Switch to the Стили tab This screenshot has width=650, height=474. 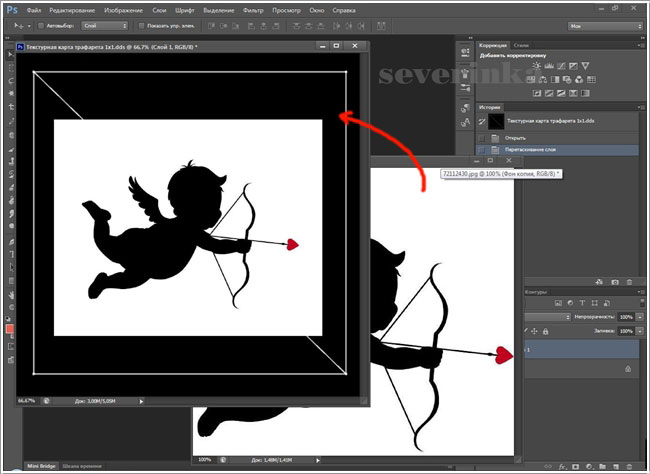[x=522, y=46]
